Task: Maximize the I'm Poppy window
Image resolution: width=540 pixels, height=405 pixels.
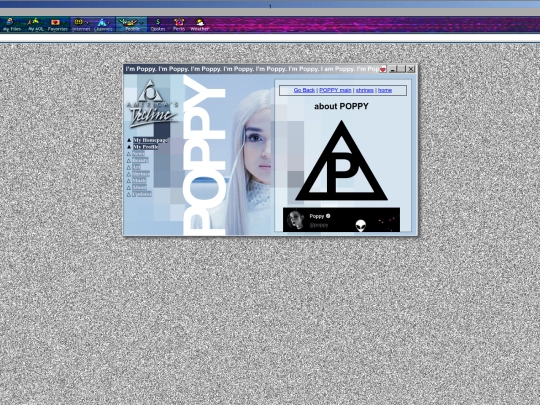Action: tap(402, 69)
